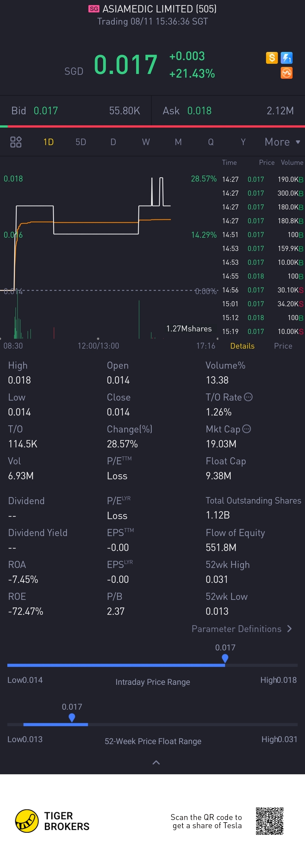Tap the Intraday Price Range slider marker
Image resolution: width=305 pixels, height=868 pixels.
pyautogui.click(x=225, y=658)
